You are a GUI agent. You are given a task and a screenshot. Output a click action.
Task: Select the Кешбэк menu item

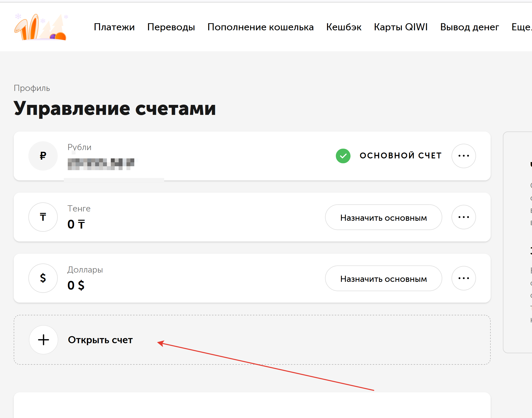tap(344, 27)
